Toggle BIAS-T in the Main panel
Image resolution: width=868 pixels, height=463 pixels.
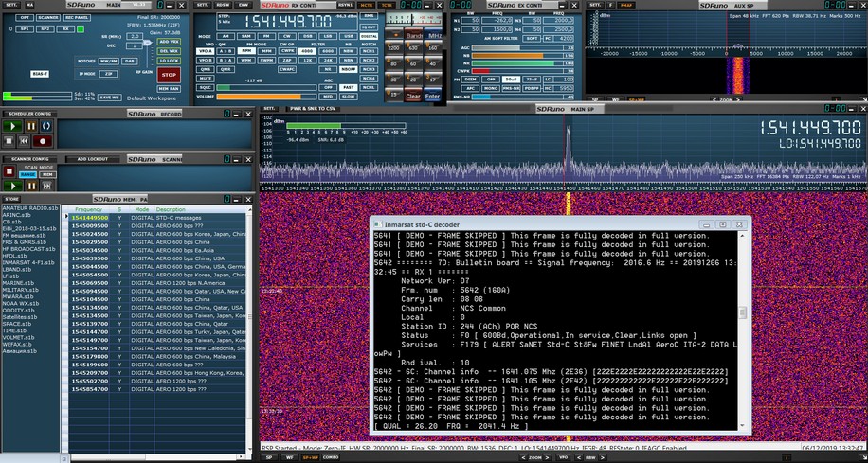pos(39,73)
